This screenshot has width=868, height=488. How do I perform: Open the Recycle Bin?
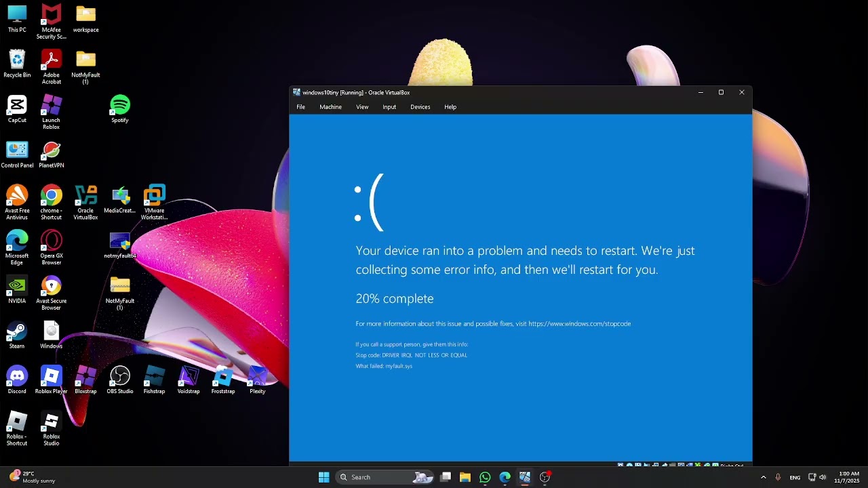(17, 64)
